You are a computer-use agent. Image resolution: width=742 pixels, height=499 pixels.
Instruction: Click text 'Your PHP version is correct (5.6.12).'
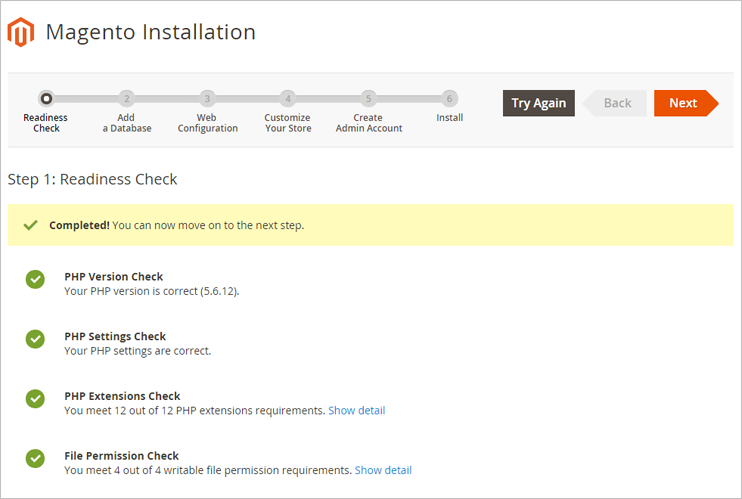coord(152,291)
